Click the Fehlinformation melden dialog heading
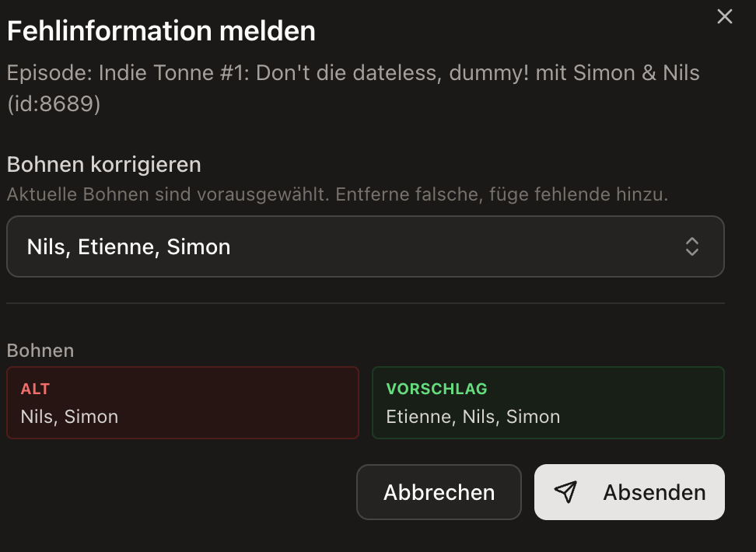Viewport: 756px width, 552px height. point(161,30)
